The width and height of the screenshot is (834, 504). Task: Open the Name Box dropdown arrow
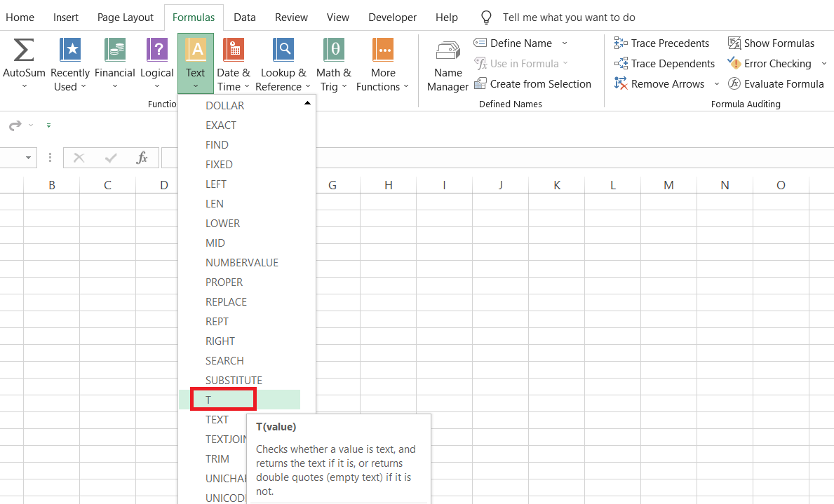[x=29, y=158]
